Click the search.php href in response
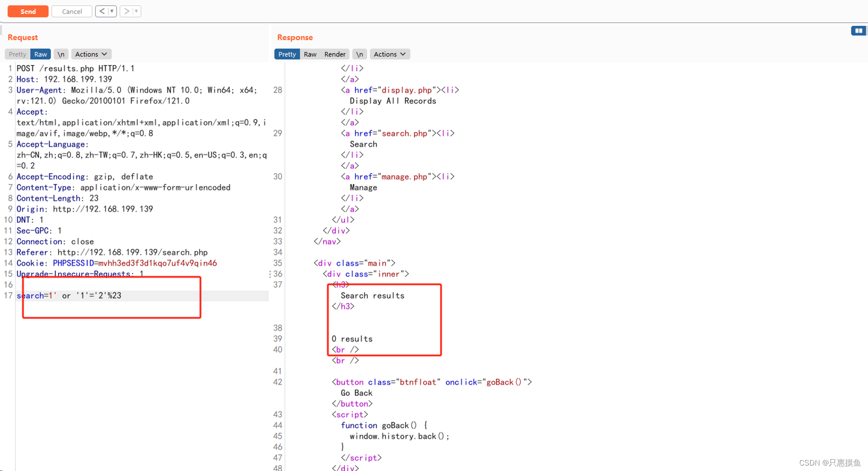 click(405, 133)
